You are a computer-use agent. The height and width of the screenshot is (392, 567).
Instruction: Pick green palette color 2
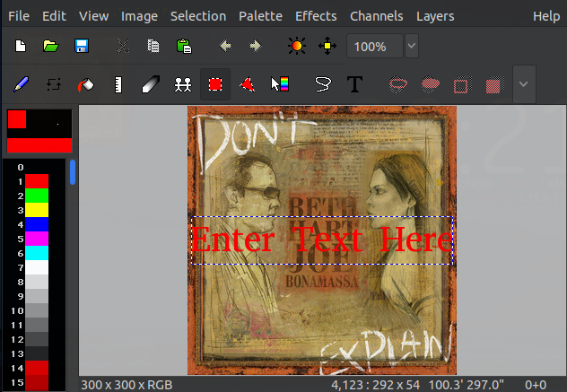(x=37, y=196)
